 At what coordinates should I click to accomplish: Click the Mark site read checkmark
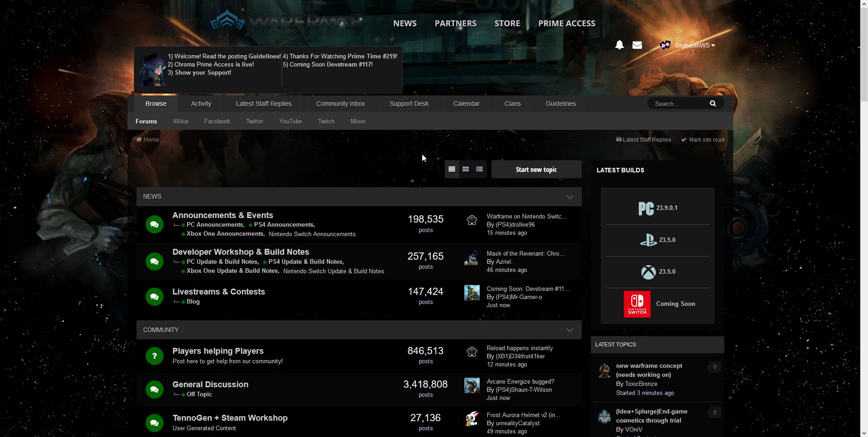tap(684, 140)
